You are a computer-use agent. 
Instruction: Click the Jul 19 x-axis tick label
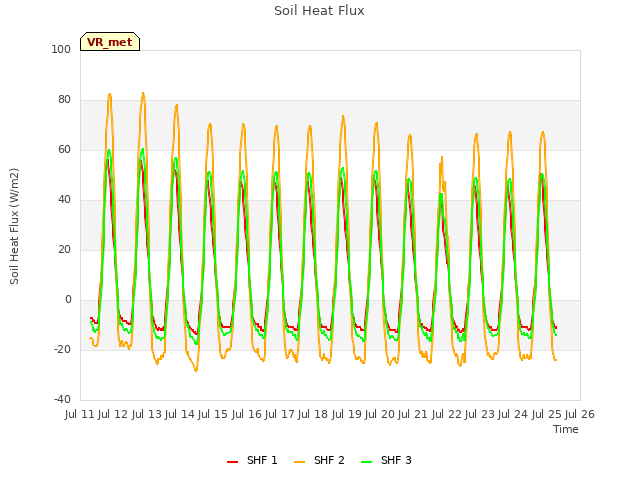pos(347,414)
